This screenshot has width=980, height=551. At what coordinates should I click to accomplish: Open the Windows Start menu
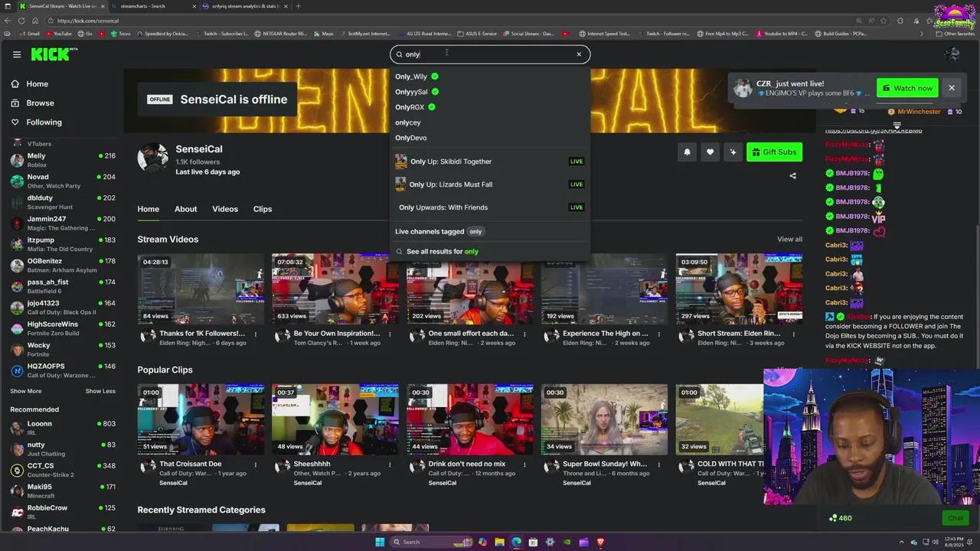pos(380,543)
